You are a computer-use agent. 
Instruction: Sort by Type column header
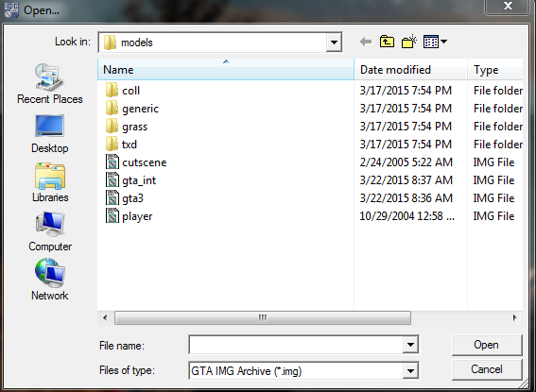495,69
